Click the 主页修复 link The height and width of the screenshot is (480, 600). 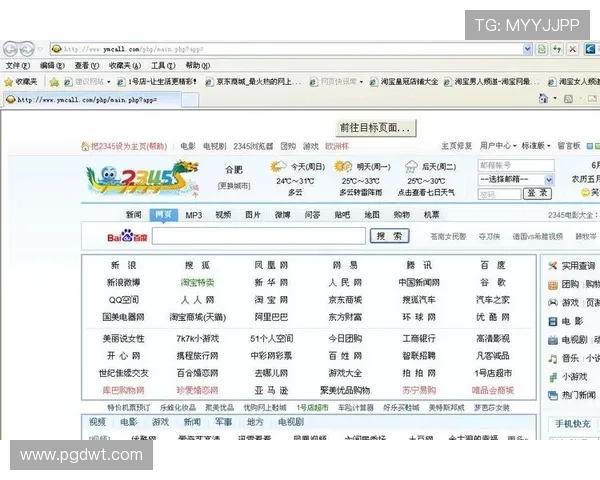[456, 146]
